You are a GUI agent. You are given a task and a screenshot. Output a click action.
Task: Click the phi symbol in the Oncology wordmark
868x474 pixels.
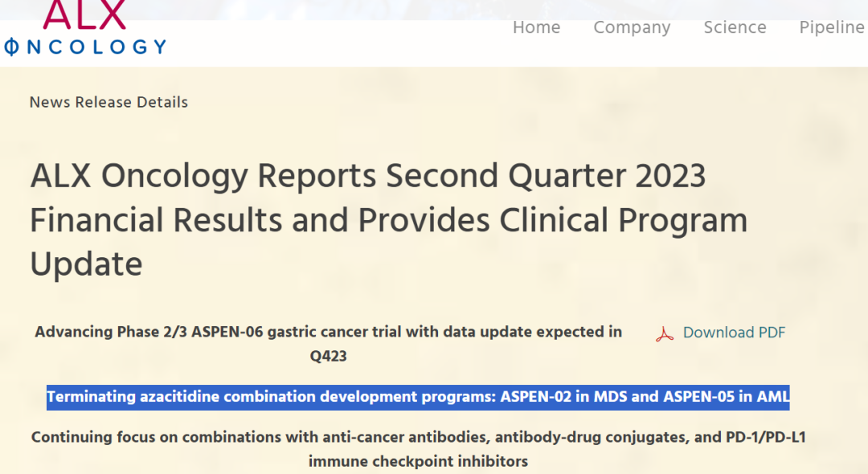click(x=10, y=46)
